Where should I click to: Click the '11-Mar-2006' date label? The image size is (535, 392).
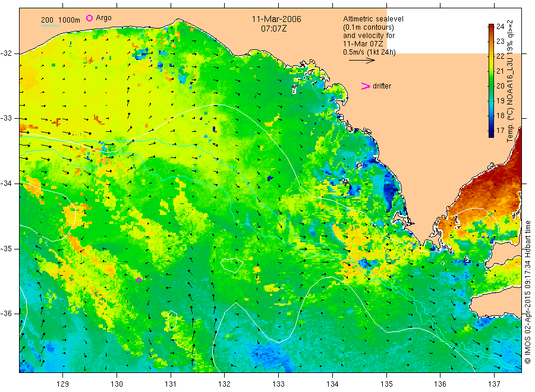[276, 19]
